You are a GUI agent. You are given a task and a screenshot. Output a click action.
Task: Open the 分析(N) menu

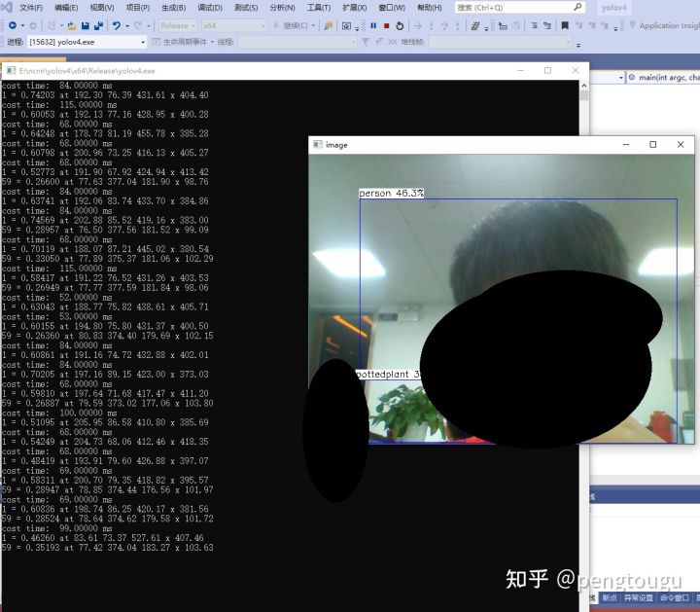click(282, 8)
